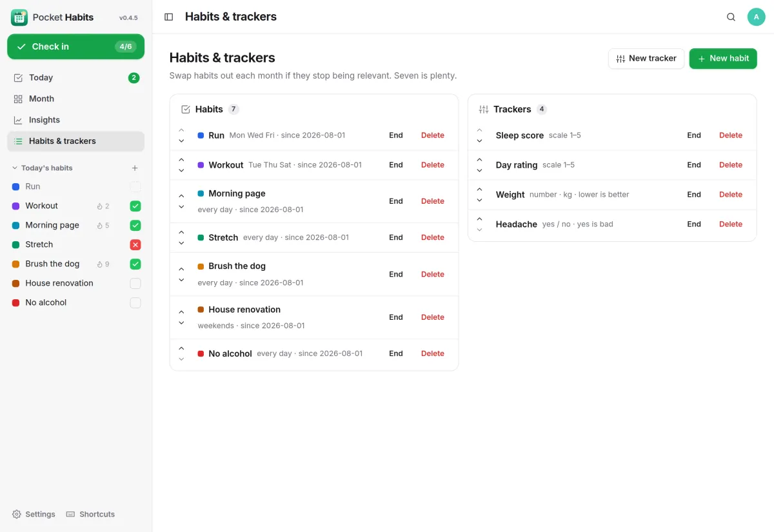774x532 pixels.
Task: Delete the Stretch habit
Action: [x=433, y=238]
